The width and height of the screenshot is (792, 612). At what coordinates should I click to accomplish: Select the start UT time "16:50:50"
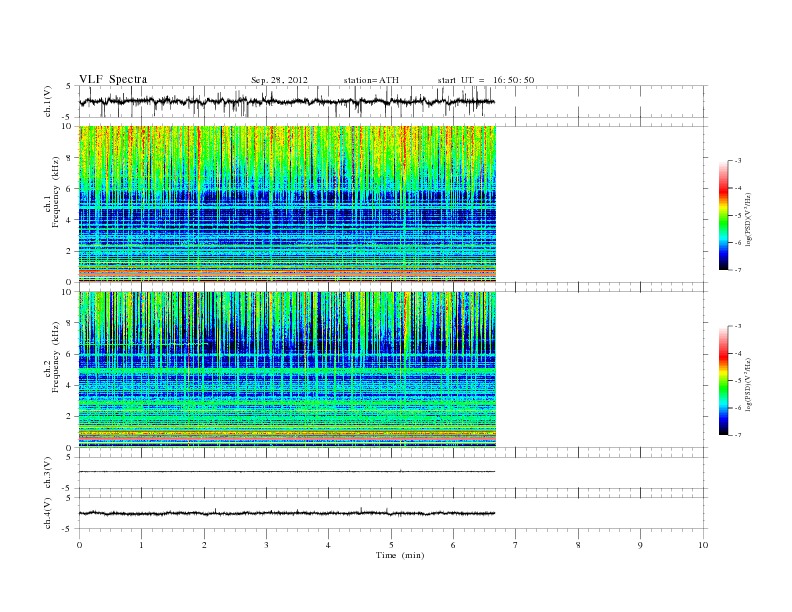514,80
